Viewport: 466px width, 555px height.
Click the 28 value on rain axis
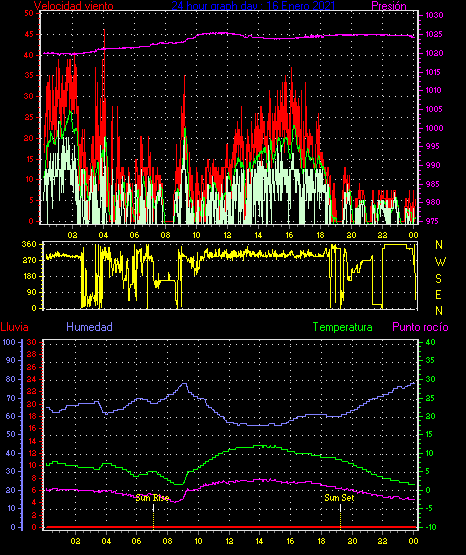pyautogui.click(x=32, y=354)
